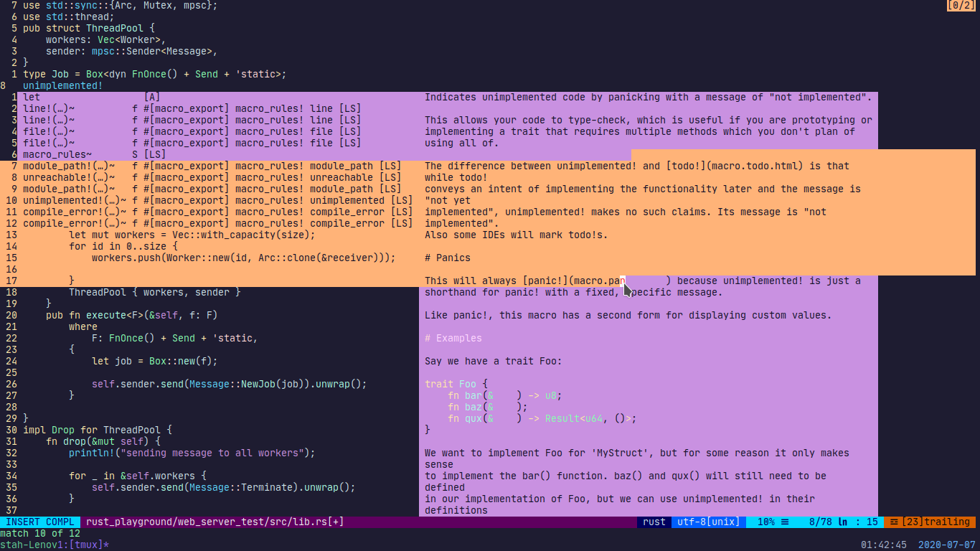Click 'impl Drop for ThreadPool {' line
The height and width of the screenshot is (551, 980).
coord(98,430)
